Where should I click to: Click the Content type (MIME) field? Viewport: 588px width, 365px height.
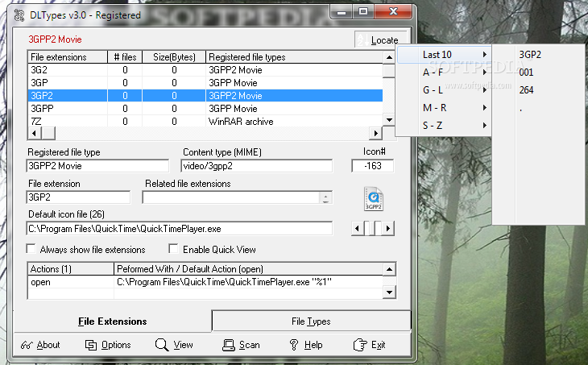[256, 166]
